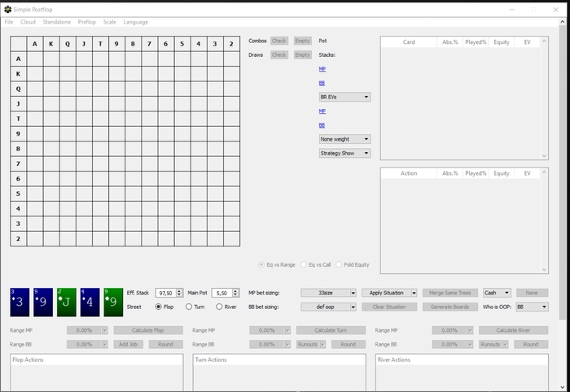Open the Who is OOP dropdown

pyautogui.click(x=532, y=307)
